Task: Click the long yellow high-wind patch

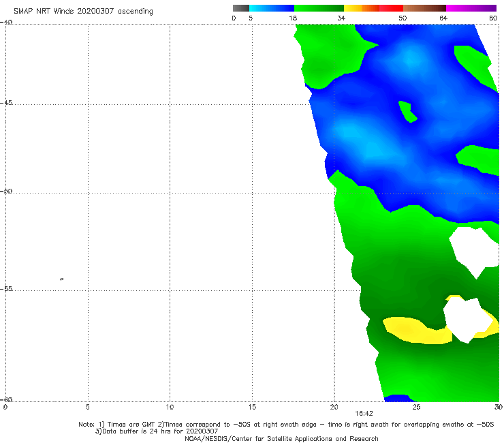Action: point(418,331)
